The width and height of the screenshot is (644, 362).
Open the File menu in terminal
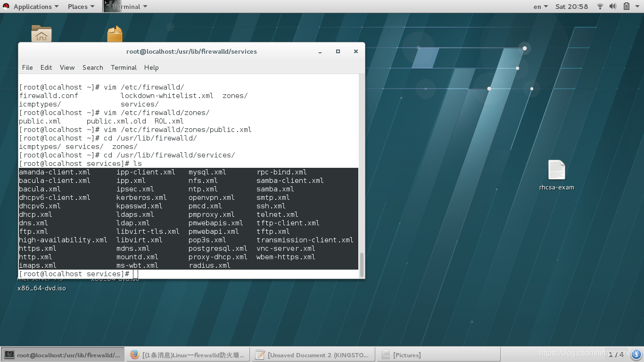27,67
